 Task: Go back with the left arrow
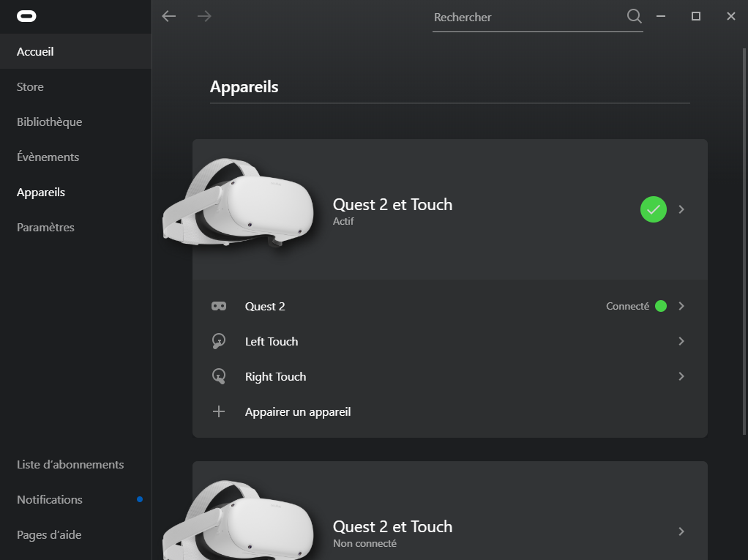pos(169,16)
